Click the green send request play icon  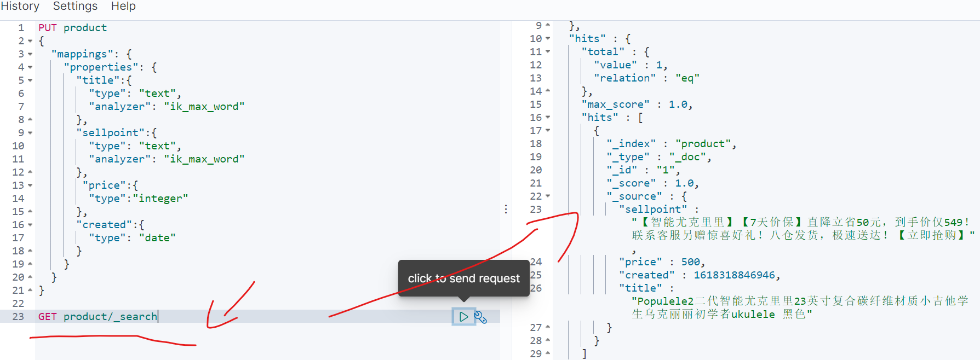tap(463, 316)
